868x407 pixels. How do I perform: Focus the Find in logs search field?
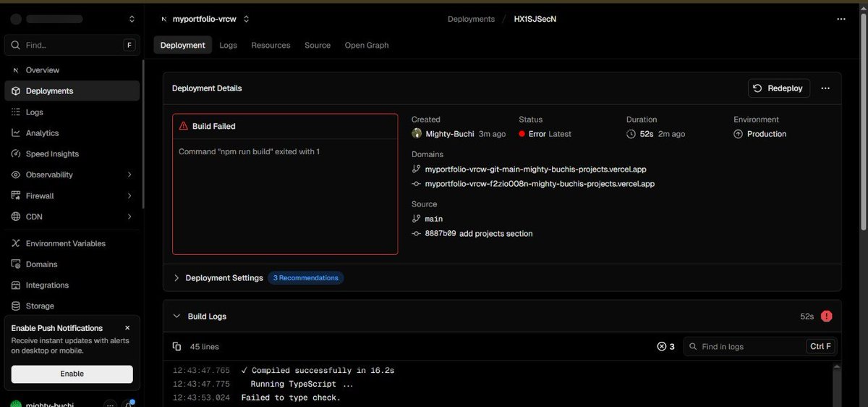tap(760, 347)
